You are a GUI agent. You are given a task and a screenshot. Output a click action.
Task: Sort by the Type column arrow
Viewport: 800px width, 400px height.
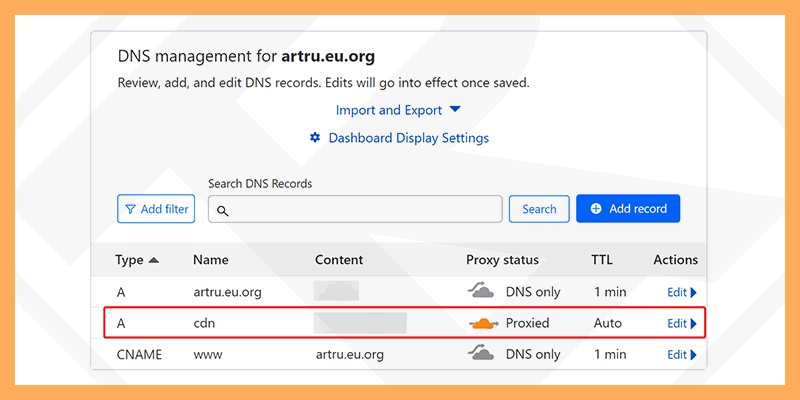[154, 260]
